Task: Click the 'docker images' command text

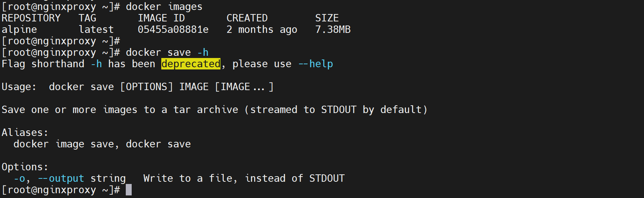Action: point(164,7)
